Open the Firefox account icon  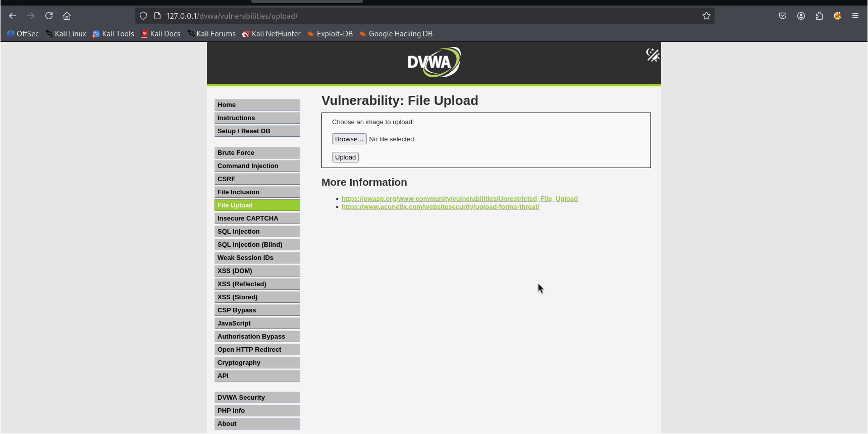click(x=801, y=16)
